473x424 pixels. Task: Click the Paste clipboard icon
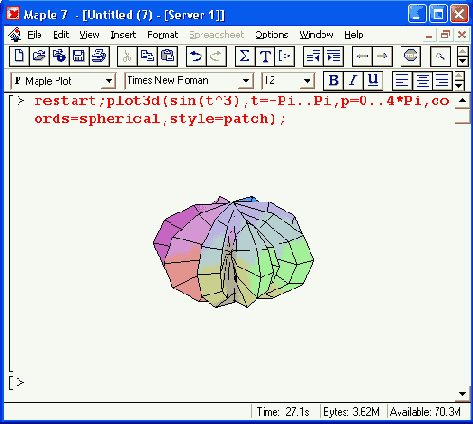point(168,56)
